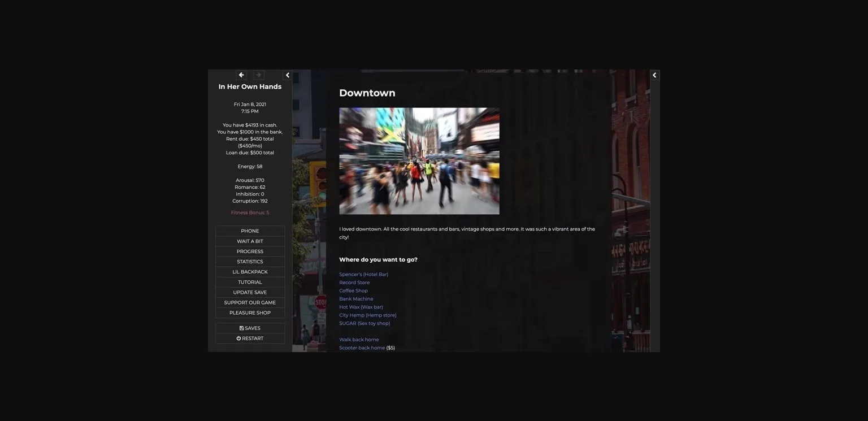Viewport: 868px width, 421px height.
Task: Open the Lil Backpack inventory
Action: click(250, 272)
